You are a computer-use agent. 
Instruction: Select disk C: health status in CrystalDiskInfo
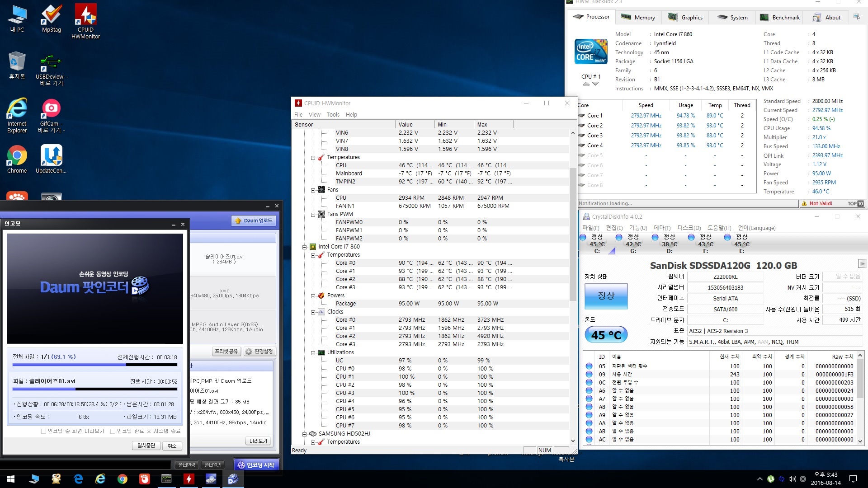(x=597, y=244)
